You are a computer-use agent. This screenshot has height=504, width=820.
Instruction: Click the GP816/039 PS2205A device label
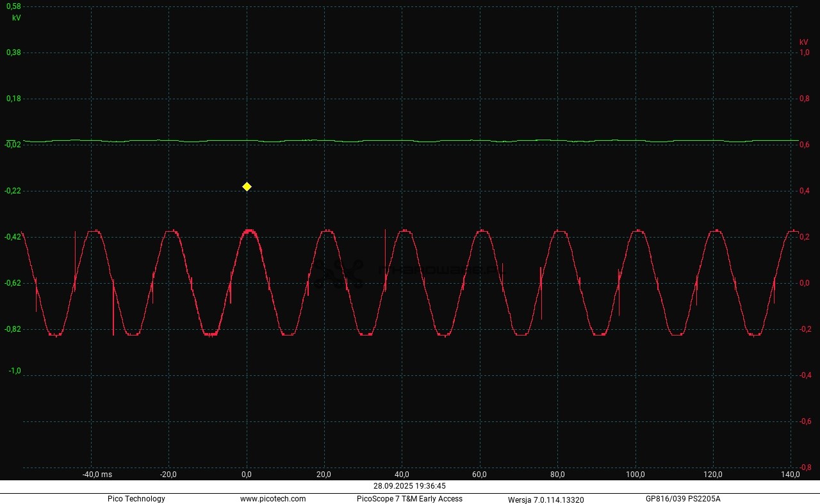pos(683,499)
